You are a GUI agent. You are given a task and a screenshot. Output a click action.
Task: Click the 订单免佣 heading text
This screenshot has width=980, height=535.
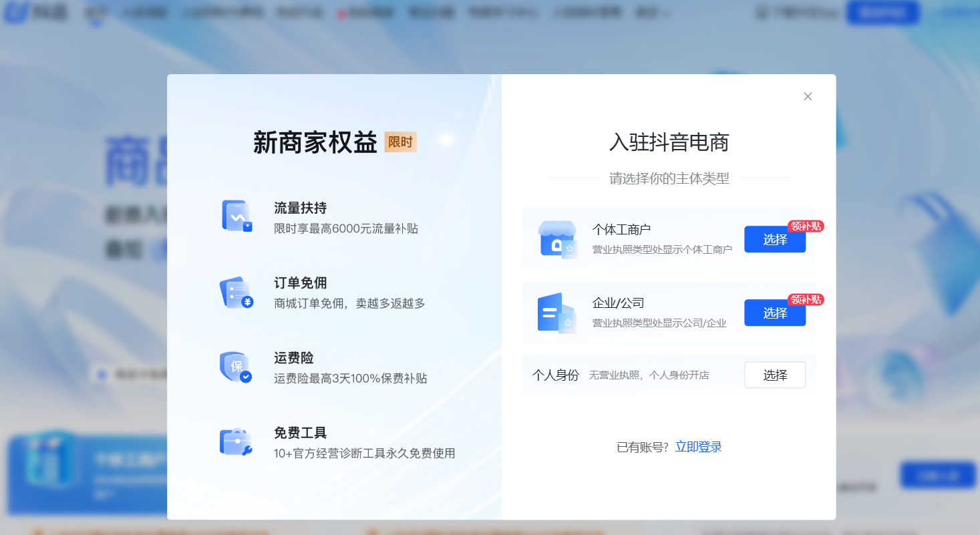pos(301,283)
